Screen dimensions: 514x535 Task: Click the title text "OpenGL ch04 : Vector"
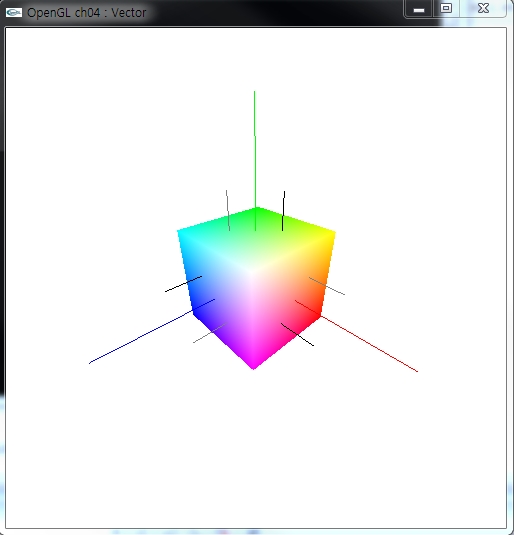(87, 13)
